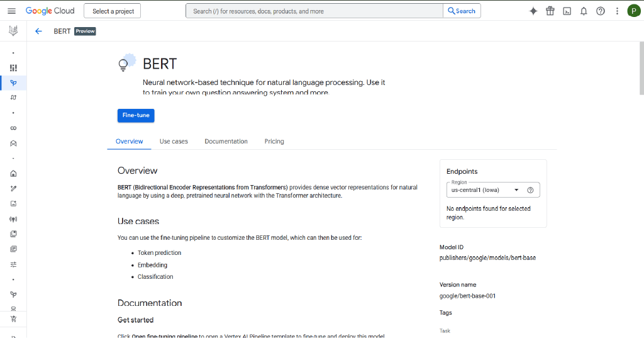The width and height of the screenshot is (644, 338).
Task: Open the three-dot settings menu in top bar
Action: pyautogui.click(x=617, y=11)
